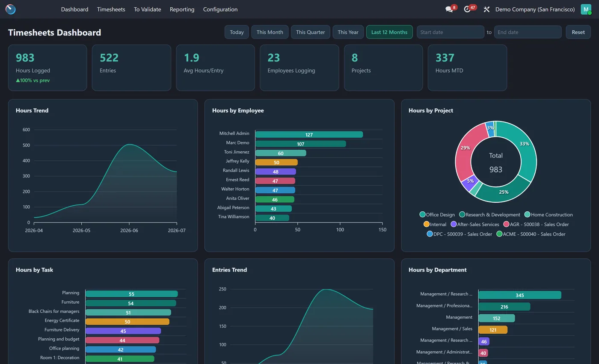
Task: Toggle Internal legend entry
Action: click(435, 224)
